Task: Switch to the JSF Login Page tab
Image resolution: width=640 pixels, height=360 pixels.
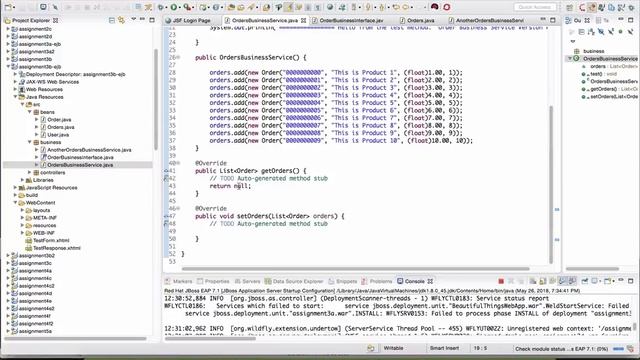Action: [x=192, y=20]
